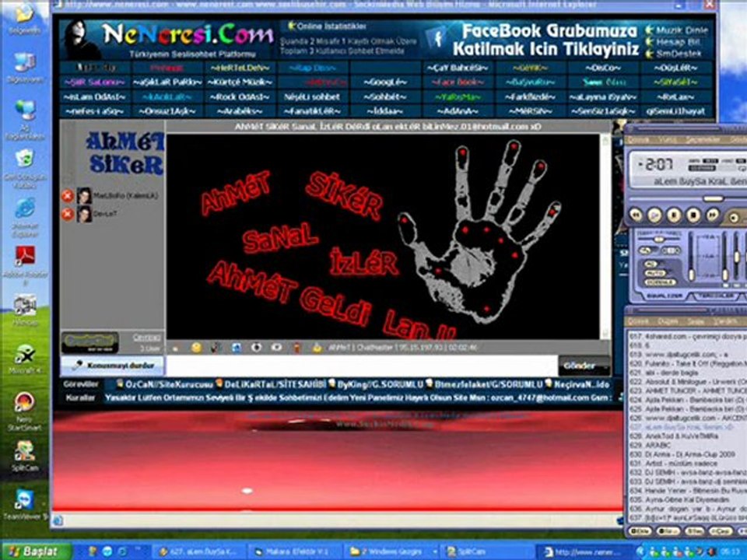The height and width of the screenshot is (560, 747).
Task: Open the ~isLam OdAsI~ room
Action: pos(95,96)
